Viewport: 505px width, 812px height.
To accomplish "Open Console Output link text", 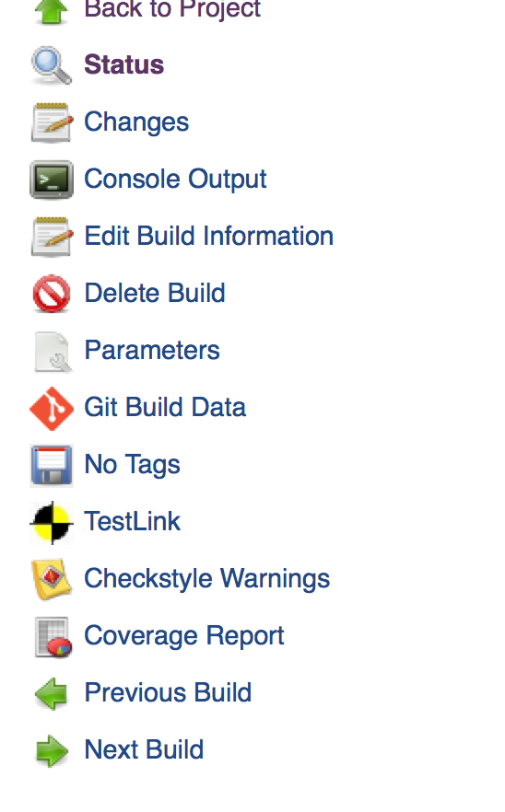I will pos(175,180).
